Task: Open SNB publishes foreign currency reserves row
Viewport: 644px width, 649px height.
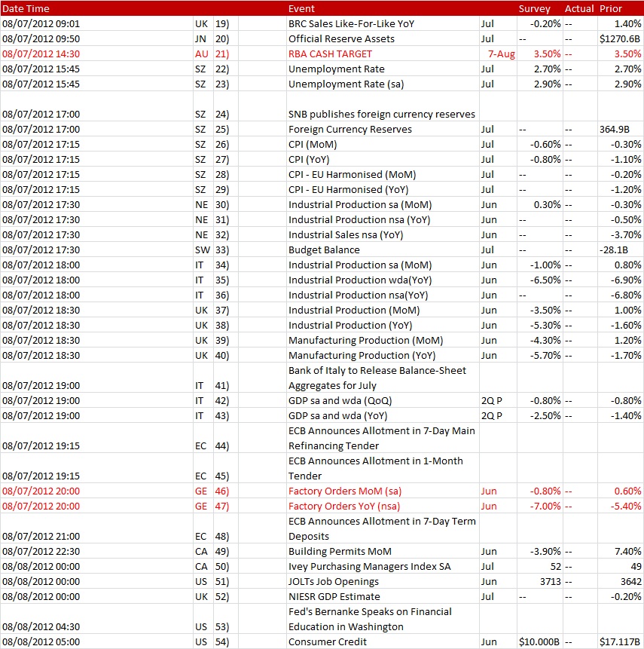Action: 381,114
